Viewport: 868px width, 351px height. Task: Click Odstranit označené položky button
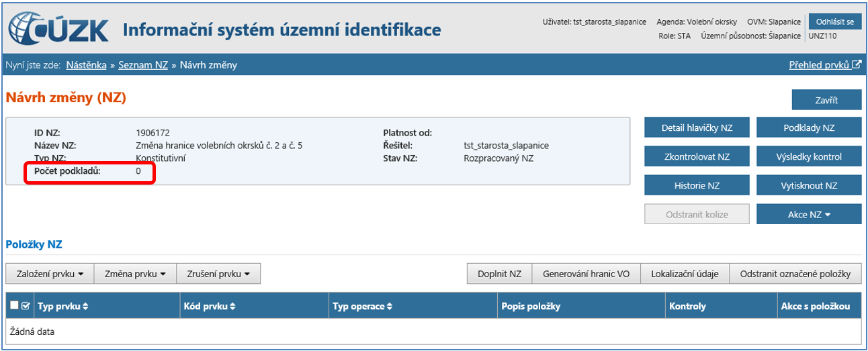pos(795,274)
